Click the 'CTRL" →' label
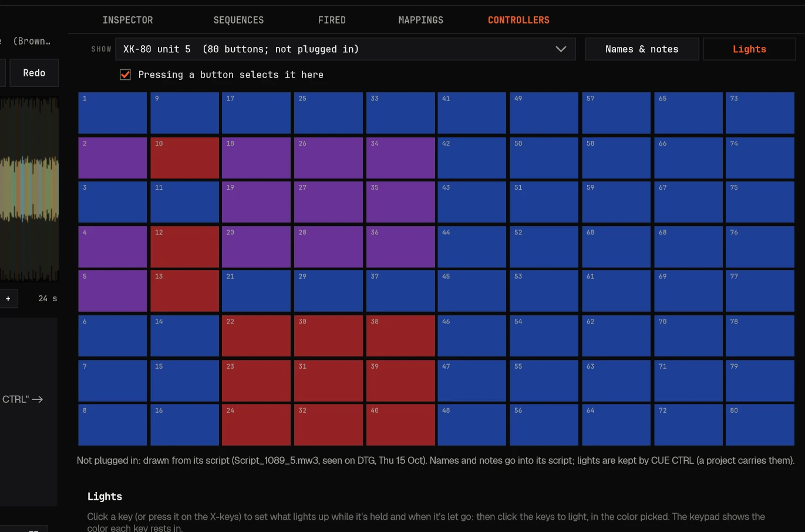 point(22,399)
